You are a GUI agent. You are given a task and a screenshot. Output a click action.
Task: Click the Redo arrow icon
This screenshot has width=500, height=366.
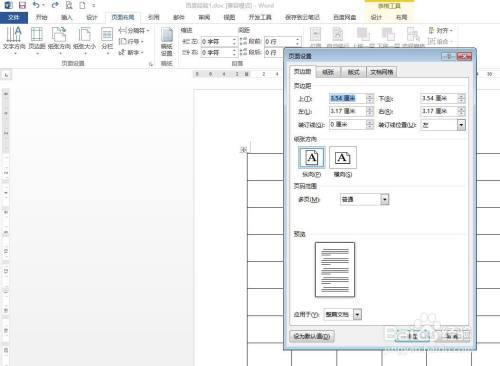(55, 5)
